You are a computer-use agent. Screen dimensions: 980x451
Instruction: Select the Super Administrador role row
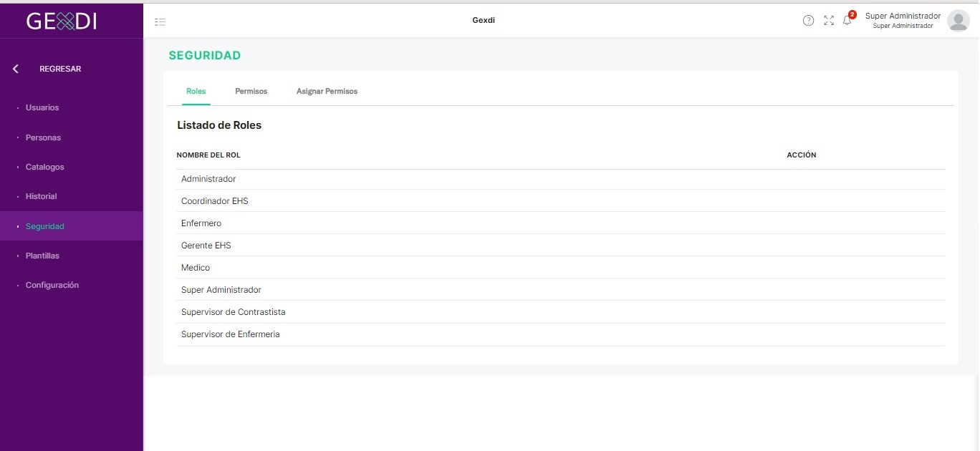pyautogui.click(x=560, y=290)
